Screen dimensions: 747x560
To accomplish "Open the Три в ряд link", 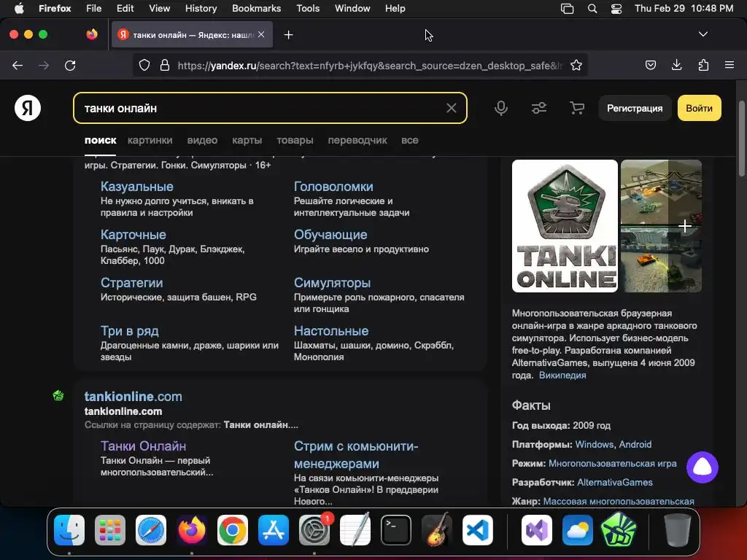I will coord(129,331).
